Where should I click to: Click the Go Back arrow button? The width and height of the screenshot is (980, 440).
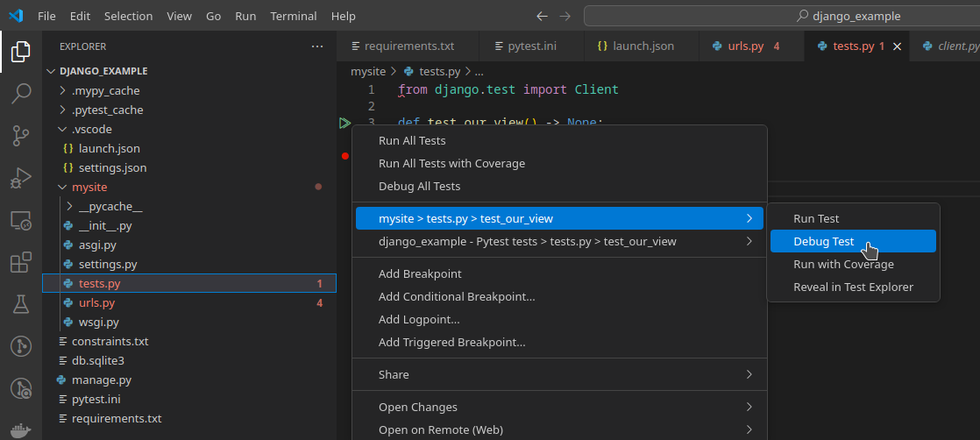click(542, 17)
